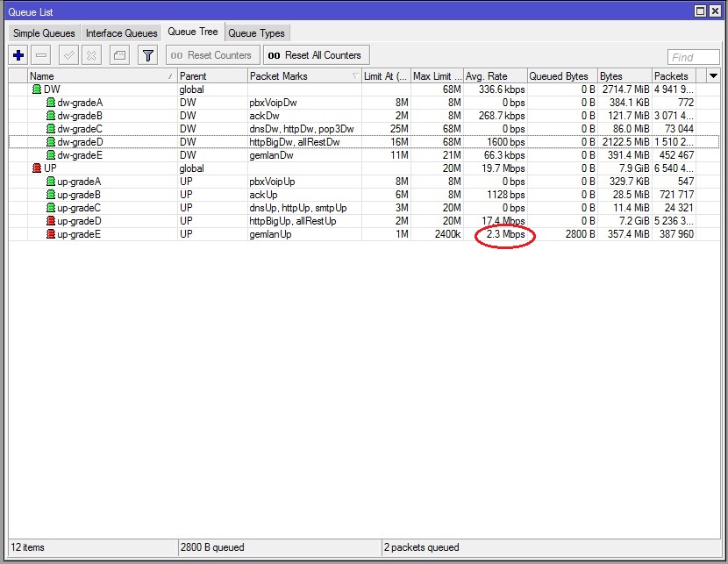
Task: Click the '2 packets queued' status bar entry
Action: 421,547
